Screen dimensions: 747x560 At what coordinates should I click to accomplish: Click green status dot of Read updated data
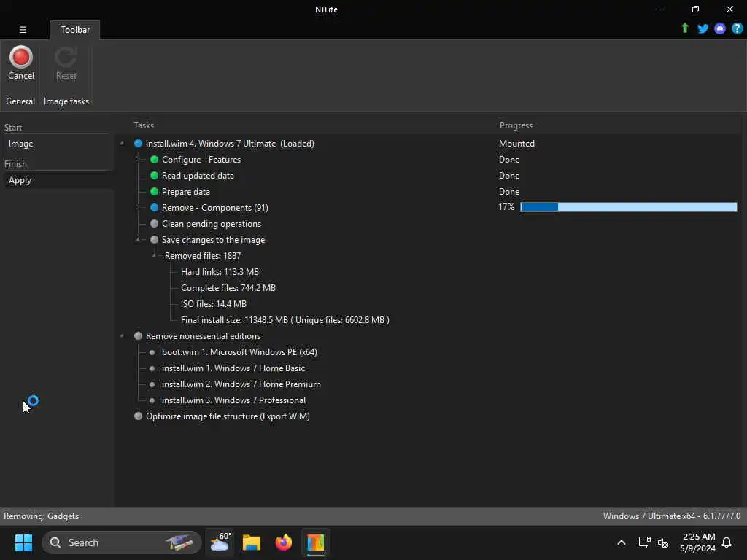click(154, 175)
